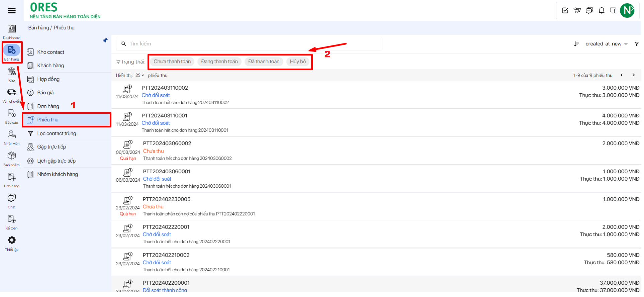Viewport: 644px width, 297px height.
Task: Open the filter funnel icon
Action: tap(636, 44)
